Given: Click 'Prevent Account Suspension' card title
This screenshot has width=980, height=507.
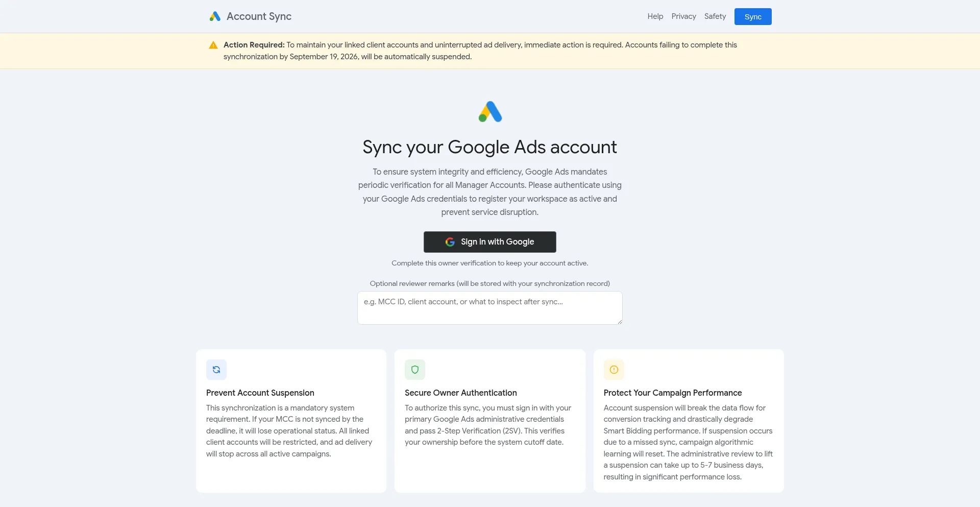Looking at the screenshot, I should 260,393.
